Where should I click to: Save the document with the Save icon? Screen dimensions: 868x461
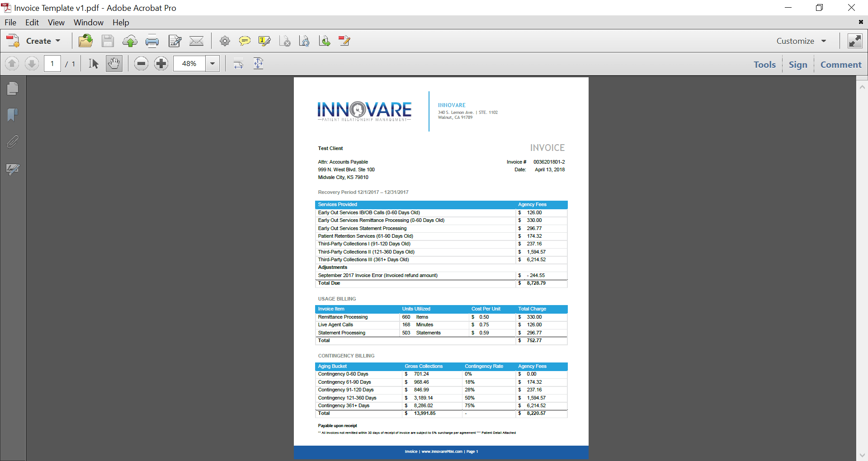[108, 41]
